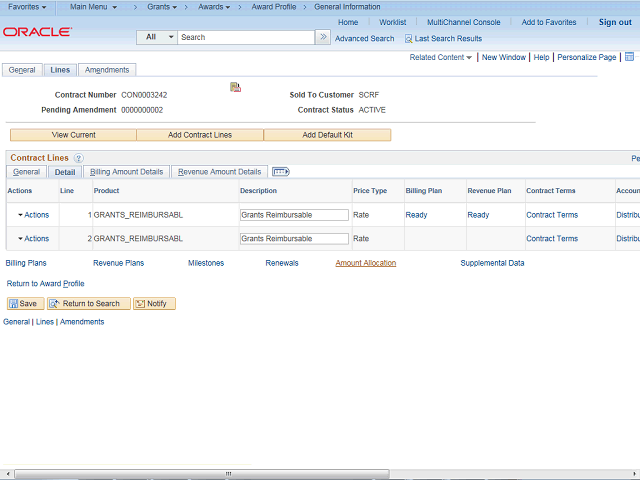Viewport: 640px width, 480px height.
Task: Open the Home link
Action: [x=348, y=22]
